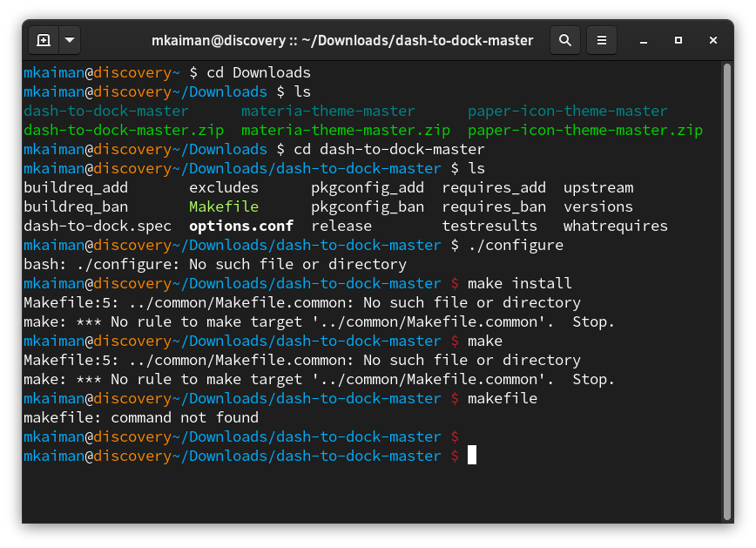The width and height of the screenshot is (756, 548).
Task: Click the terminal vertical scrollbar
Action: point(727,292)
